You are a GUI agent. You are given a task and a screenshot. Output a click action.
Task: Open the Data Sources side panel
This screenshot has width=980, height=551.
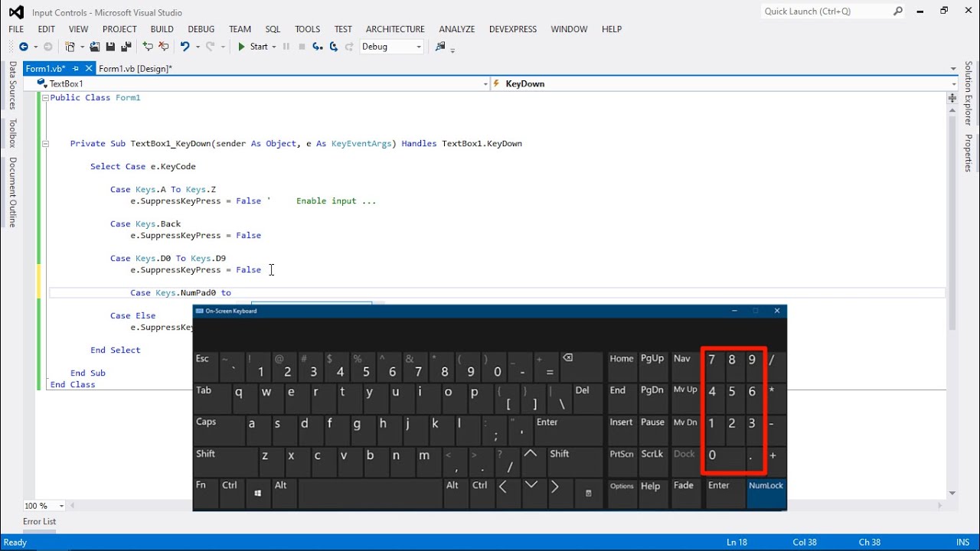pyautogui.click(x=12, y=86)
